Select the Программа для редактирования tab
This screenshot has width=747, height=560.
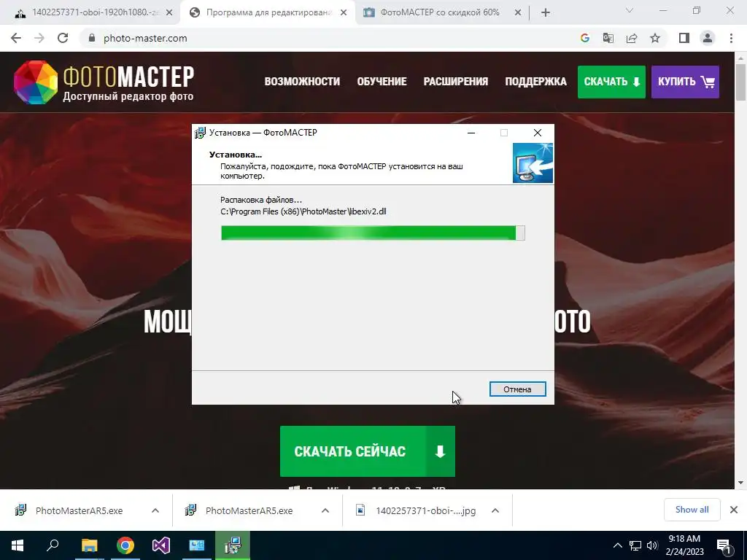click(x=268, y=12)
